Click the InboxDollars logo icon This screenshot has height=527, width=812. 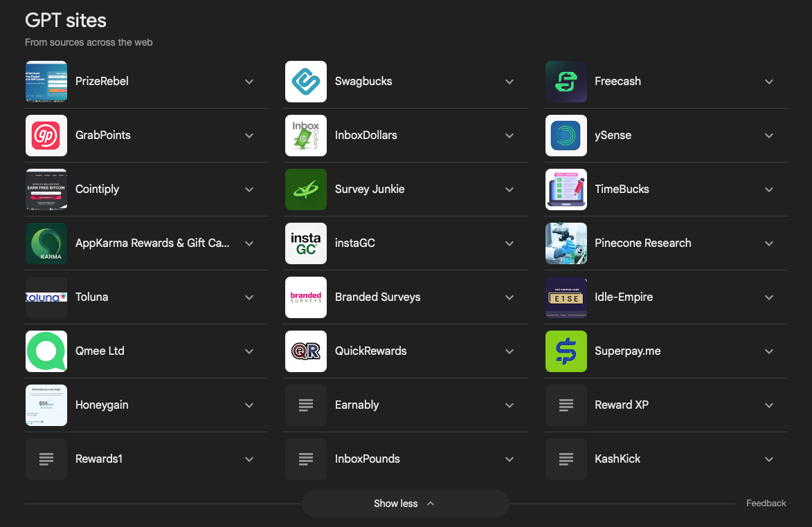[306, 136]
